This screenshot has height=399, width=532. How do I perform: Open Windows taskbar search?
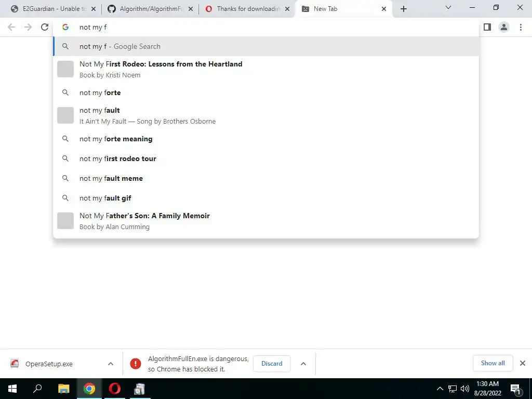pos(37,389)
